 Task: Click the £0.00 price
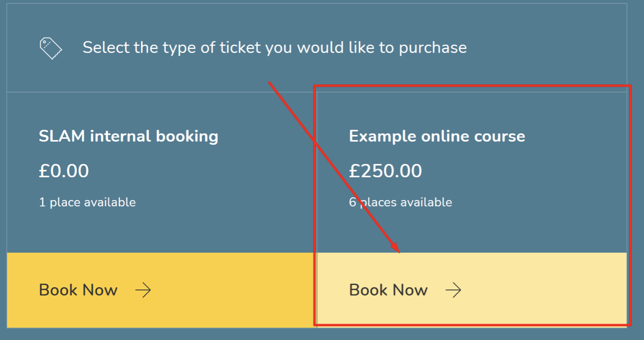pyautogui.click(x=64, y=171)
